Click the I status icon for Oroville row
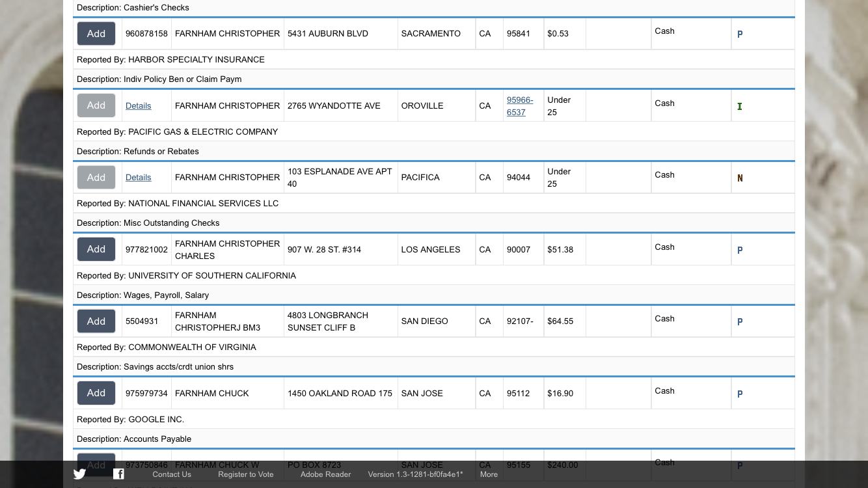This screenshot has height=488, width=868. click(x=740, y=106)
